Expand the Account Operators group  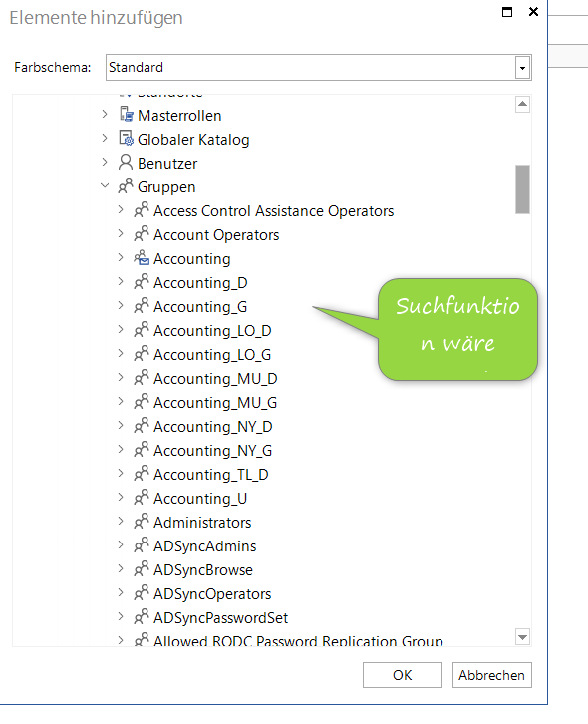click(x=121, y=233)
